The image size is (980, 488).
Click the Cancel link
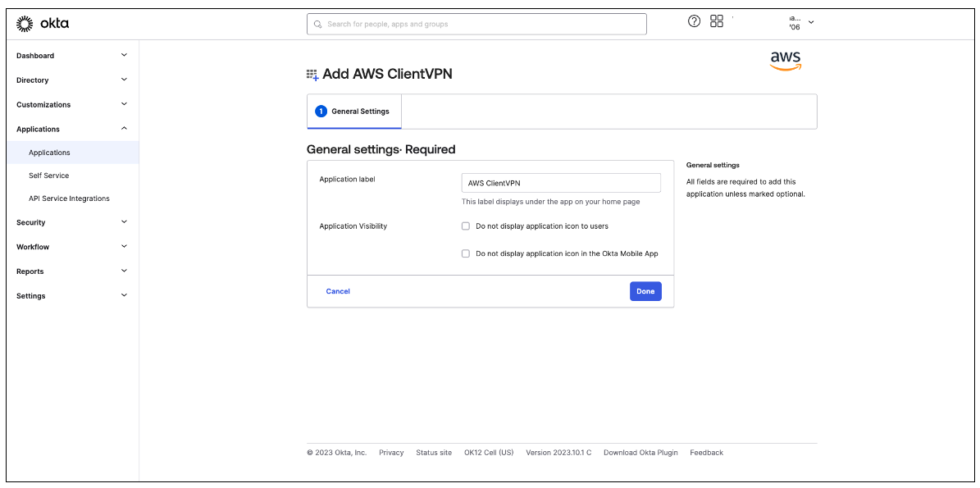tap(338, 291)
